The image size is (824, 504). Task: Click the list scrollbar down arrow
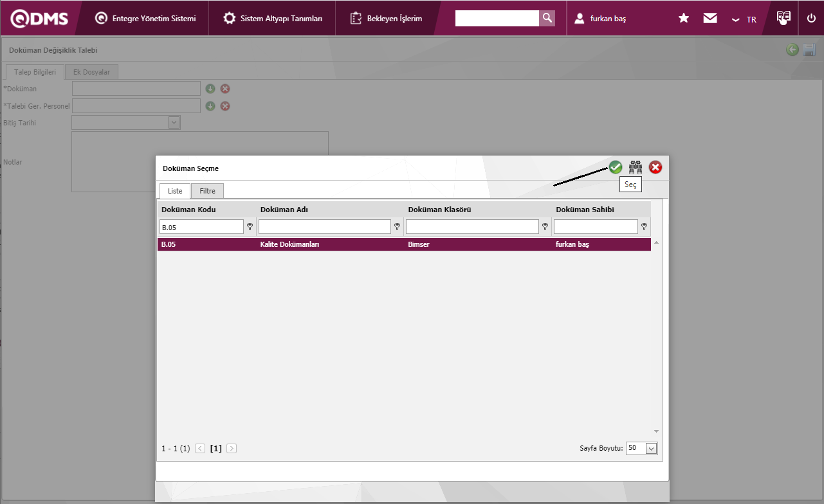(656, 431)
